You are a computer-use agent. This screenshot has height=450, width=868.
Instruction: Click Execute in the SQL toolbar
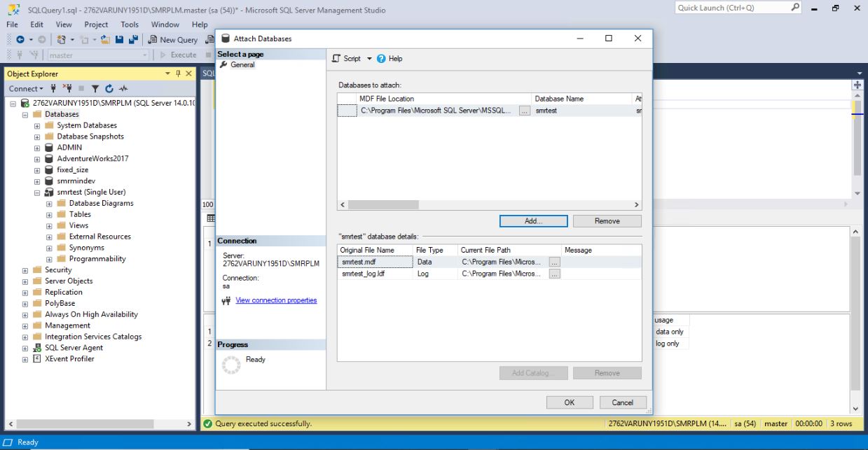tap(178, 55)
